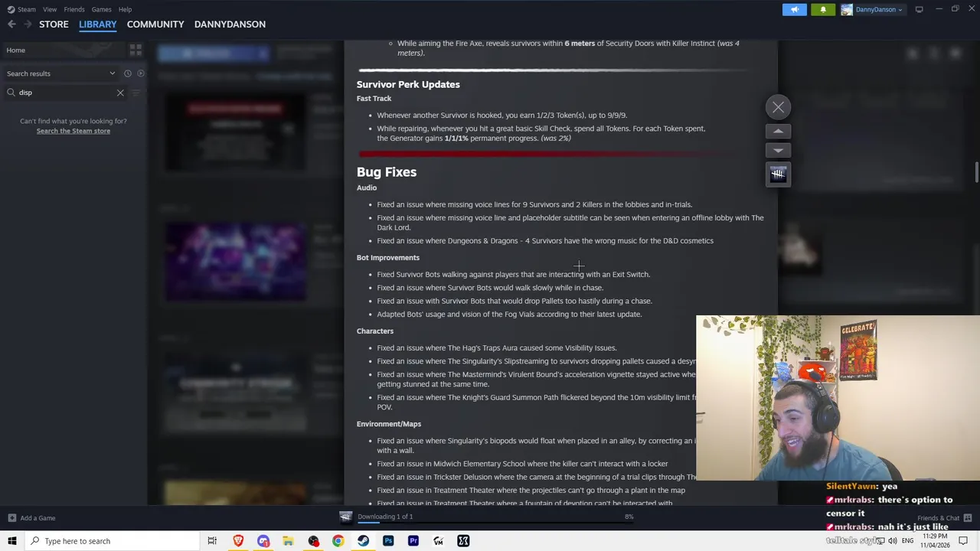Click the DannyDanson profile avatar
The image size is (980, 551).
click(x=847, y=9)
